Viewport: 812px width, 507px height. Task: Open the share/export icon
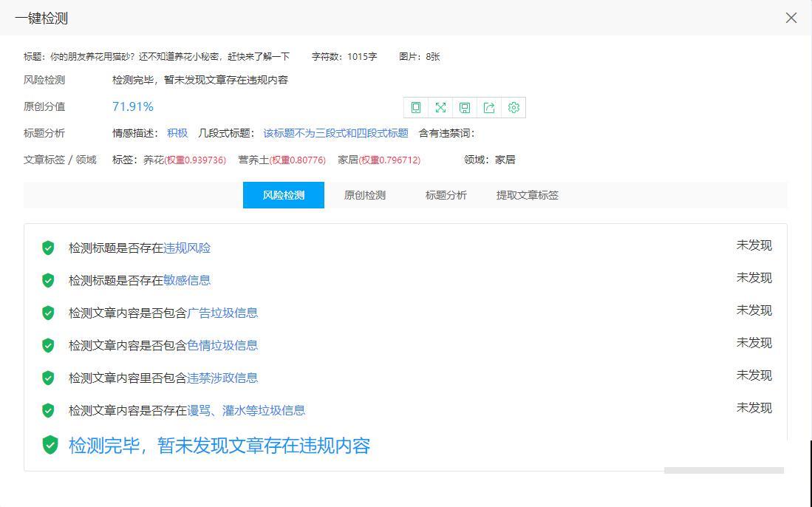click(489, 107)
